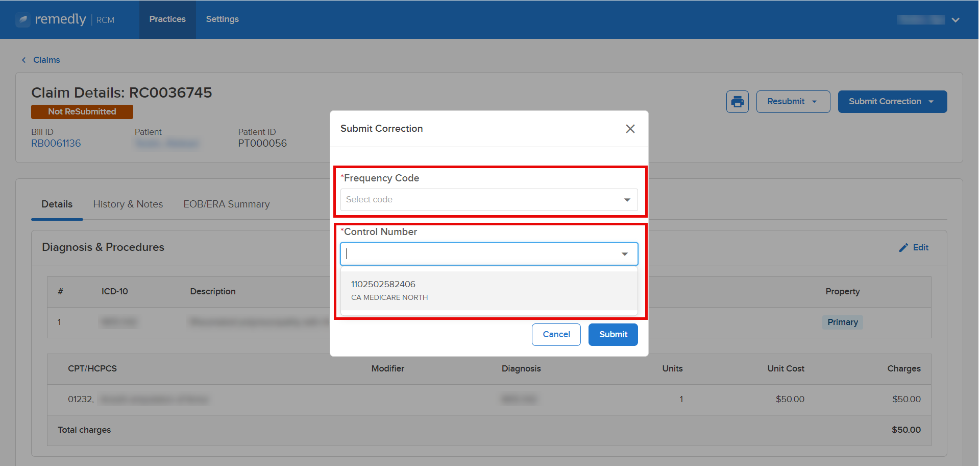Click the back arrow next to Claims
Viewport: 980px width, 466px height.
[23, 60]
